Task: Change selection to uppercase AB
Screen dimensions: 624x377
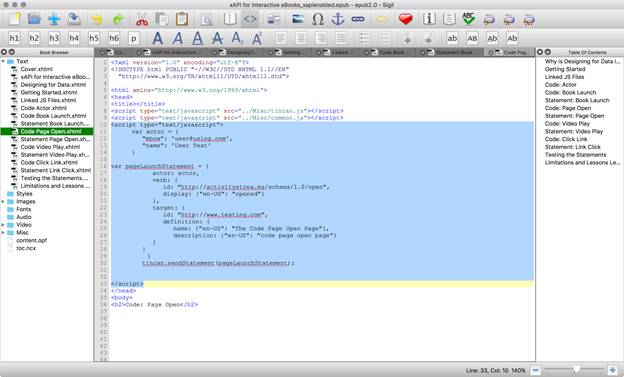Action: click(x=472, y=38)
